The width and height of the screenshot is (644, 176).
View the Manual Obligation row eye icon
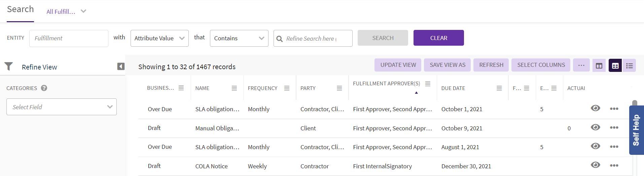point(596,127)
